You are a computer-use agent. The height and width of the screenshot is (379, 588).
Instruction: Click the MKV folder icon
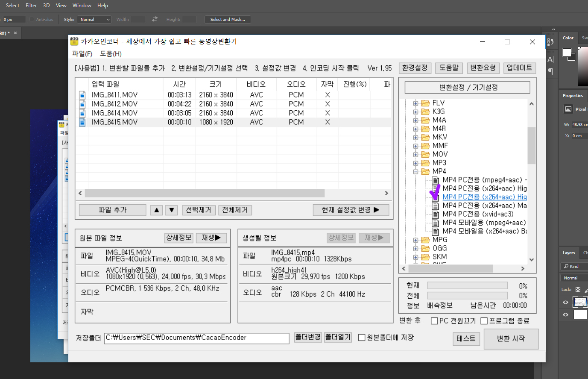pyautogui.click(x=425, y=137)
